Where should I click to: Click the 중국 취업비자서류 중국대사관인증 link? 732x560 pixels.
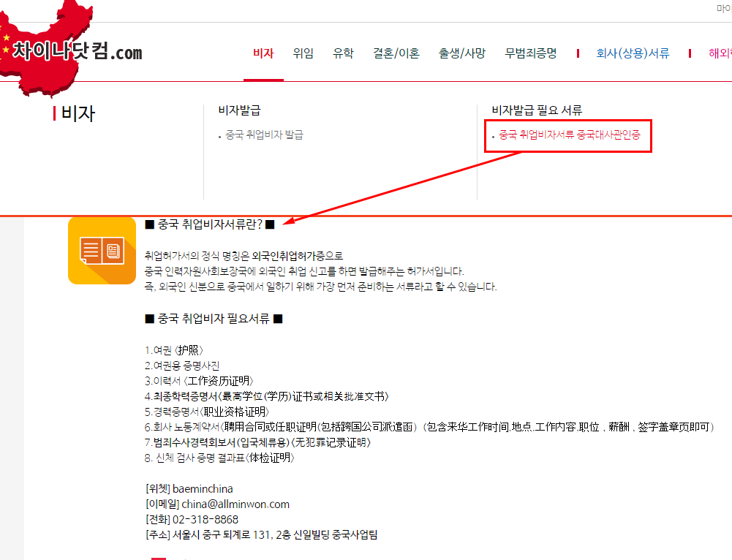click(x=570, y=136)
